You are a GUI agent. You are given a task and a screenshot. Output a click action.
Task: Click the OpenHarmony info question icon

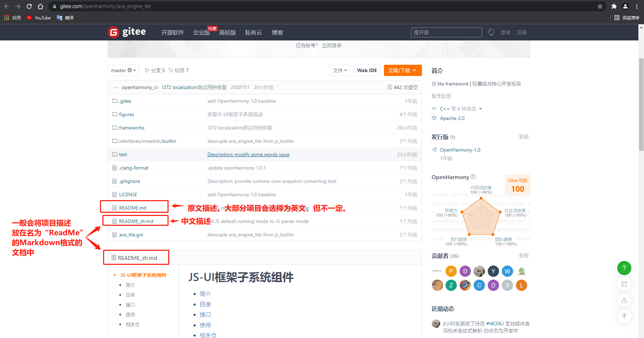473,177
